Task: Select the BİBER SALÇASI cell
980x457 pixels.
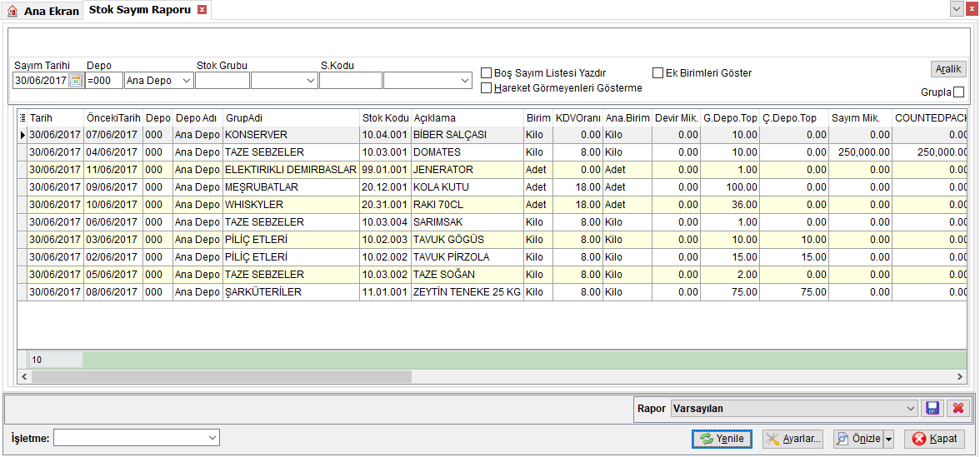Action: pyautogui.click(x=467, y=135)
